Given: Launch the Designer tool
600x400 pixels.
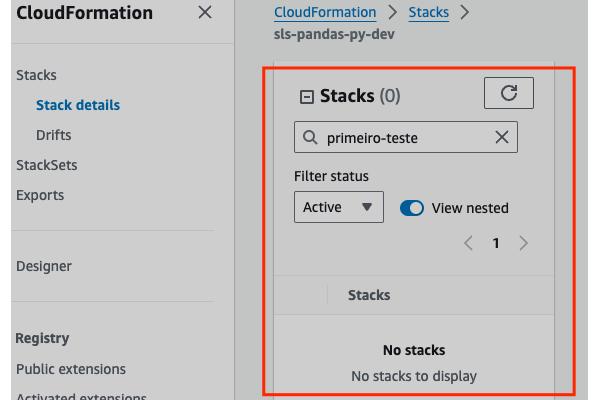Looking at the screenshot, I should (x=44, y=266).
